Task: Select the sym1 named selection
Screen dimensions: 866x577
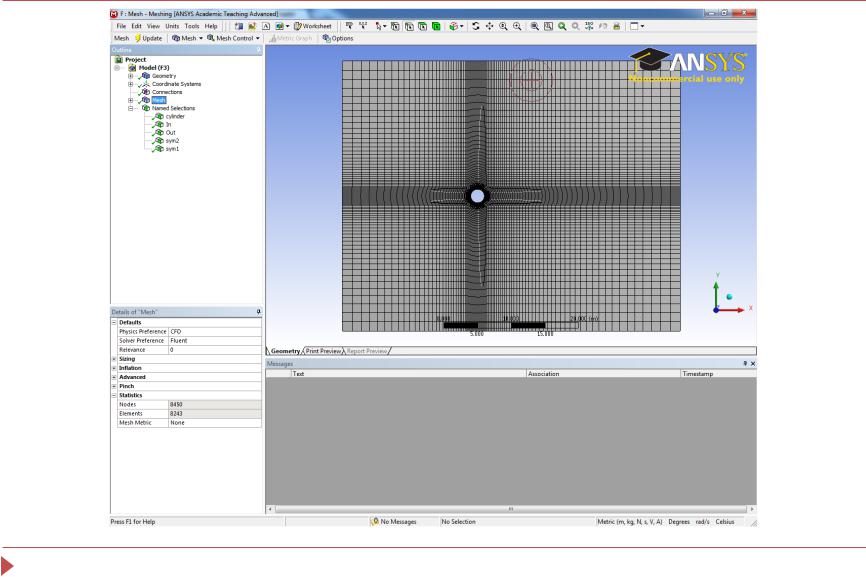Action: (x=172, y=149)
